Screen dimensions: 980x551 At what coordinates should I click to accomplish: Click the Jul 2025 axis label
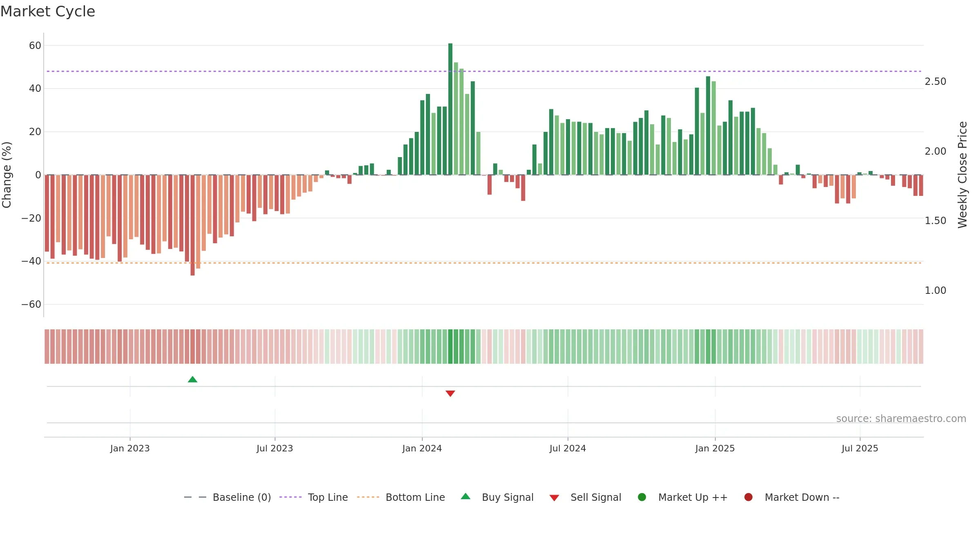[x=860, y=449]
